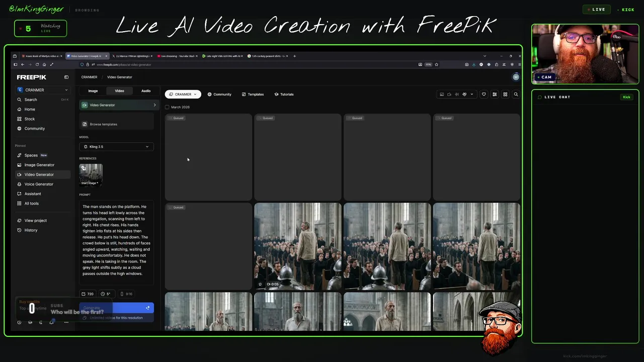Open the more options ellipsis in sidebar
Screen dimensions: 644x362
66,322
